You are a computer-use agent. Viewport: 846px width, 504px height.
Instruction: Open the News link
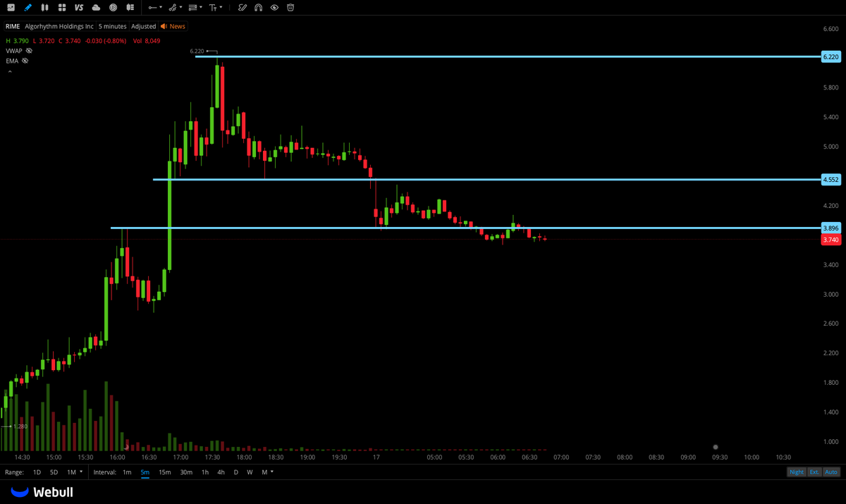(x=177, y=26)
